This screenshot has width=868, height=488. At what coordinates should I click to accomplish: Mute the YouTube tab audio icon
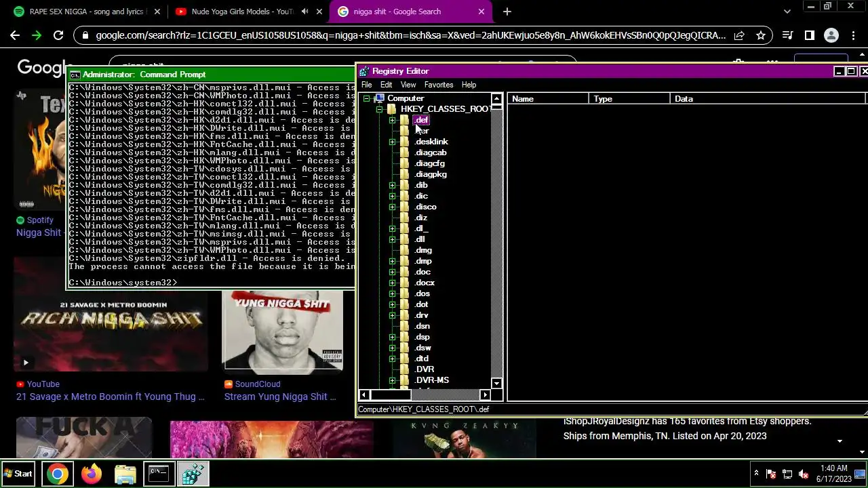[x=305, y=12]
